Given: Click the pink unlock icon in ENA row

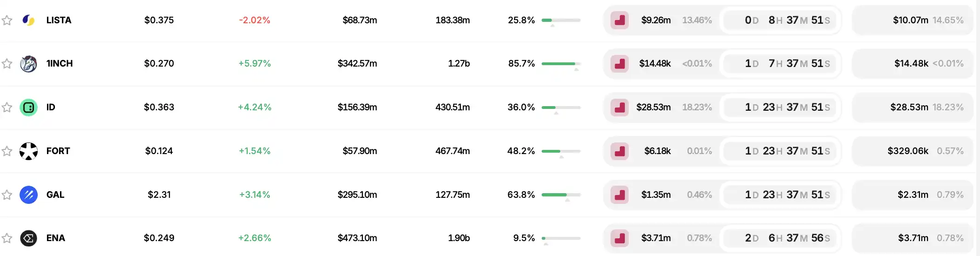Looking at the screenshot, I should click(x=619, y=238).
